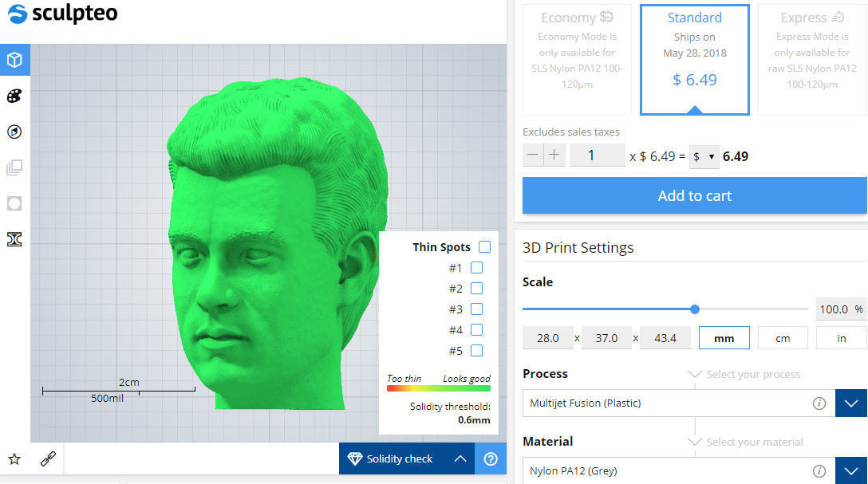Open the Material dropdown arrow

pyautogui.click(x=850, y=470)
